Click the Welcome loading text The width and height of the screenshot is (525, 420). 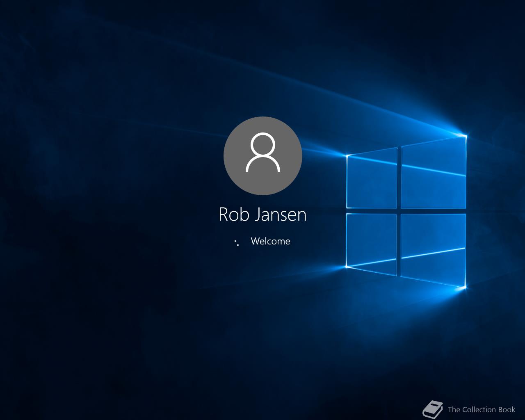coord(270,241)
